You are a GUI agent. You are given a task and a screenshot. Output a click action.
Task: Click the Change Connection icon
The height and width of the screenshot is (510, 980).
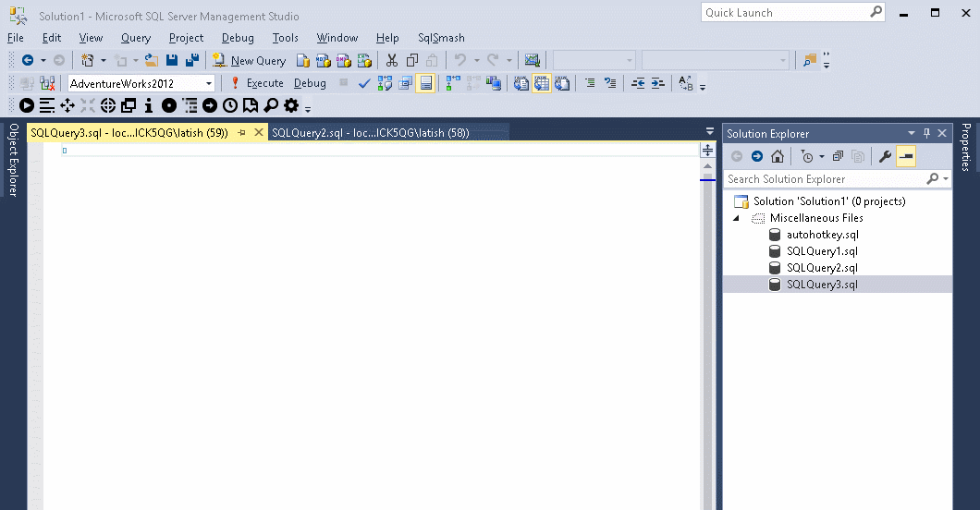tap(47, 83)
